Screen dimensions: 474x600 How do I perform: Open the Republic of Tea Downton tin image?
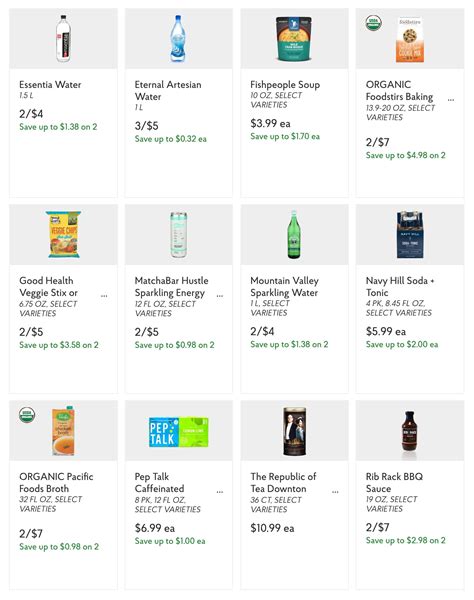[294, 431]
